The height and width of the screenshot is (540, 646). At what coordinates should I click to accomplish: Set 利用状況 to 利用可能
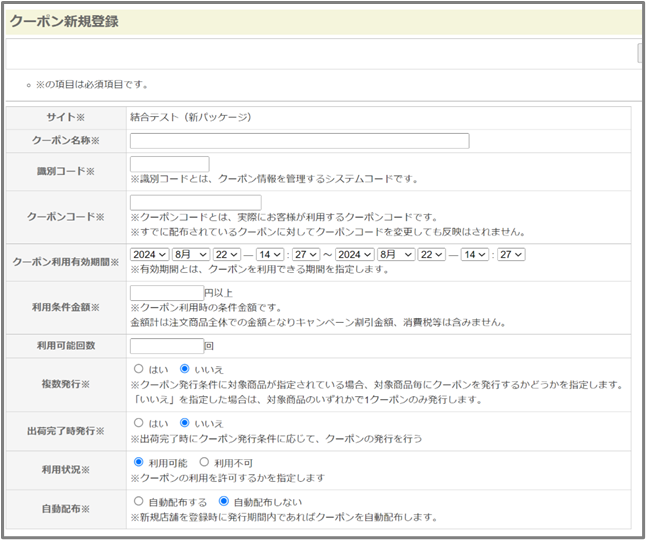tap(138, 462)
